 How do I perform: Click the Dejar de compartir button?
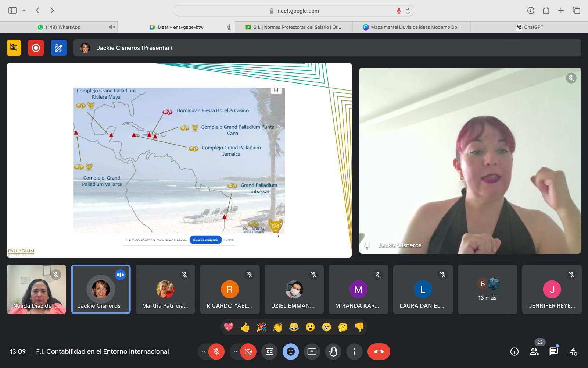tap(205, 240)
